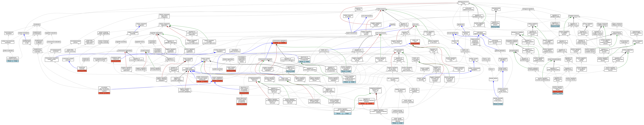644x125 pixels.
Task: Select the 'signaling' node
Action: click(393, 24)
